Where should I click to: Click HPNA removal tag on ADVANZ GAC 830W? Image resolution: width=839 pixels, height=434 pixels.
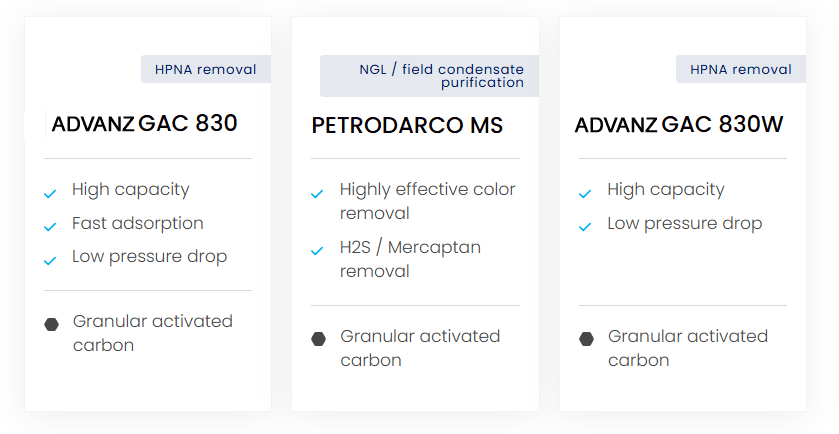coord(740,69)
